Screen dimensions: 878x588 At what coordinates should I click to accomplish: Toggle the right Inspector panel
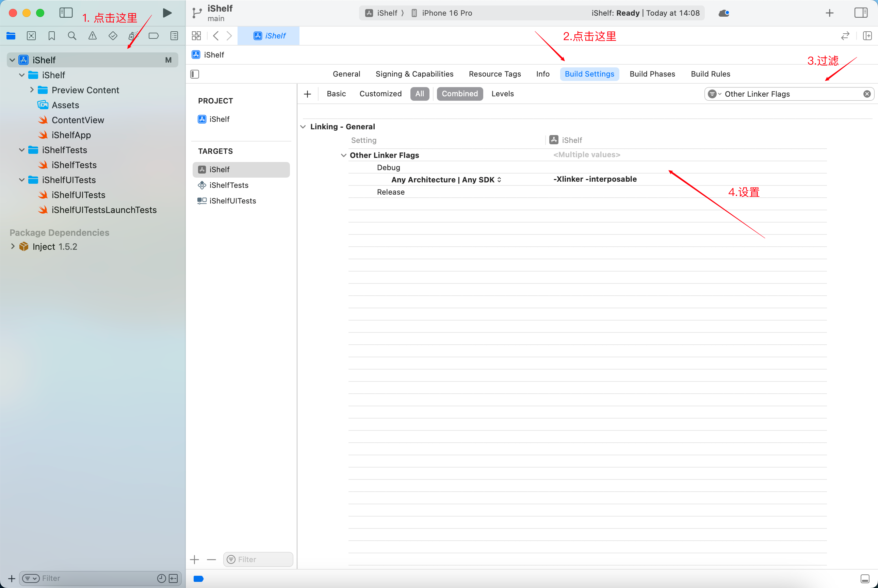pos(861,13)
